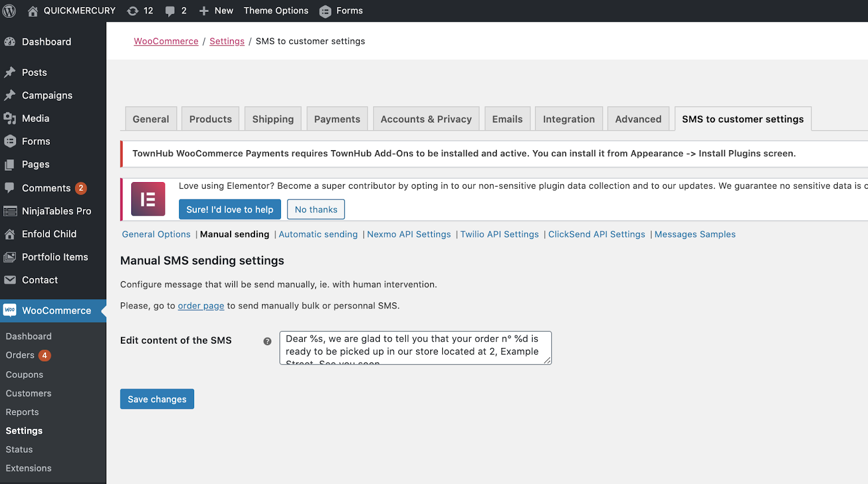The height and width of the screenshot is (484, 868).
Task: Click the 'Edit content of the SMS' label
Action: point(176,340)
